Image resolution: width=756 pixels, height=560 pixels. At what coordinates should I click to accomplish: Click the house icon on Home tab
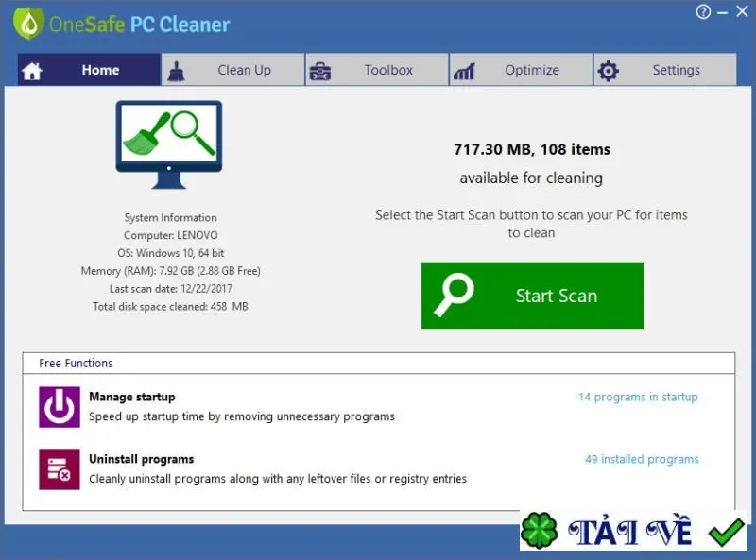tap(32, 71)
